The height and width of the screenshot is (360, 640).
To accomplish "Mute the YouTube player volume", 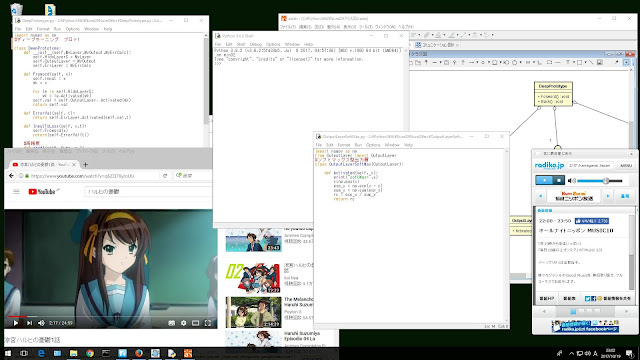I will pyautogui.click(x=41, y=323).
